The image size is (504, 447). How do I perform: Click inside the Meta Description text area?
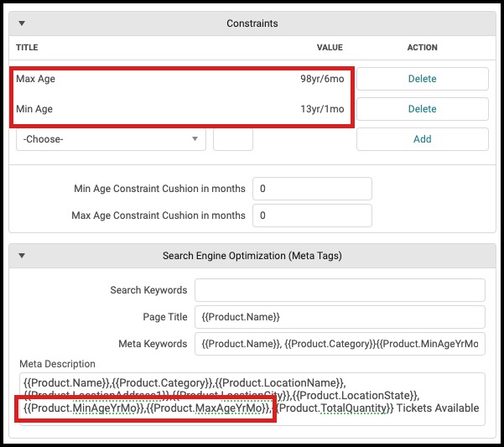tap(252, 399)
